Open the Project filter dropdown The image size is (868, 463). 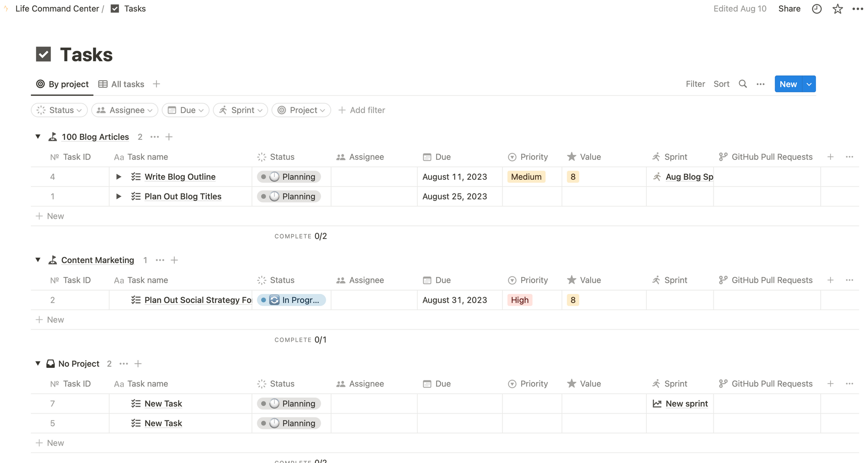[x=301, y=110]
